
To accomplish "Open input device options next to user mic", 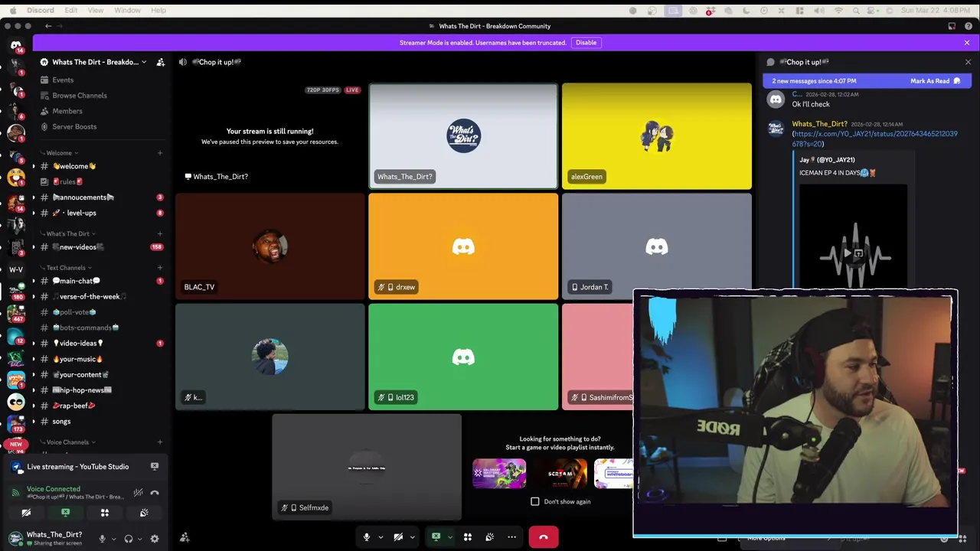I will tap(113, 539).
